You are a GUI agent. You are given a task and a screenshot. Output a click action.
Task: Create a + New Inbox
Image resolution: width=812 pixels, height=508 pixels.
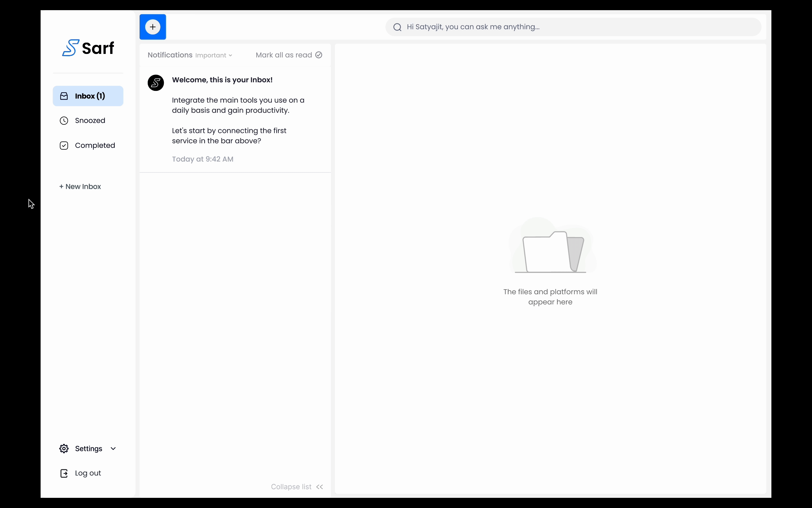[x=80, y=187]
